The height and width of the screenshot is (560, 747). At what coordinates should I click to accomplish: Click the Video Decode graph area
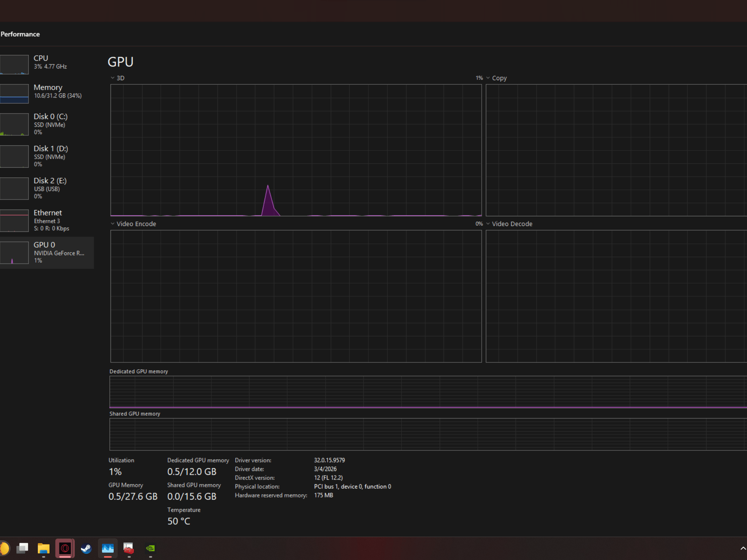616,296
